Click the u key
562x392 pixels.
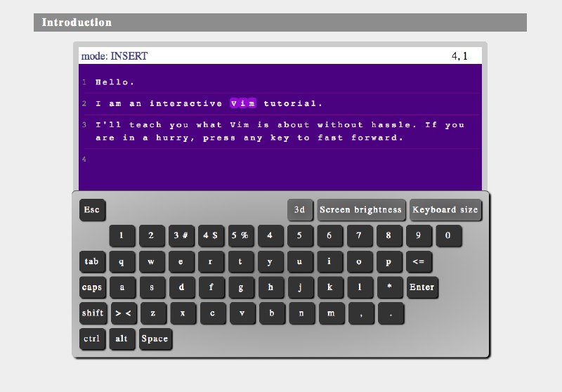300,261
